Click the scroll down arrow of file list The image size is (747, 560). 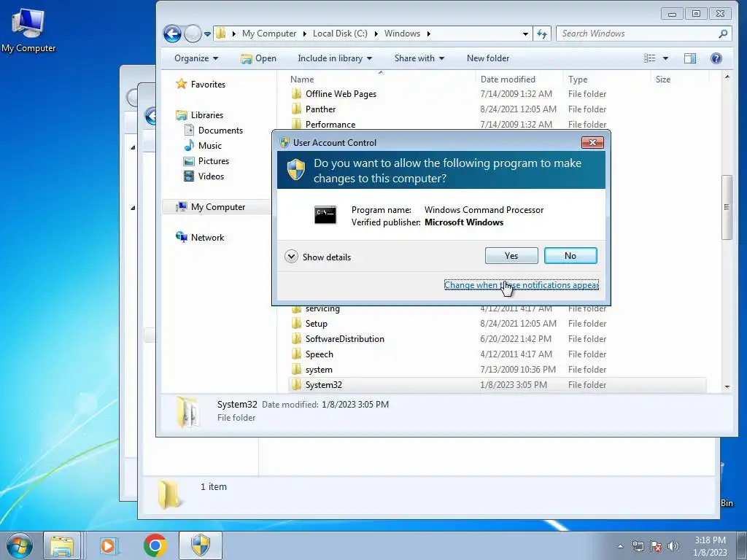[x=727, y=386]
